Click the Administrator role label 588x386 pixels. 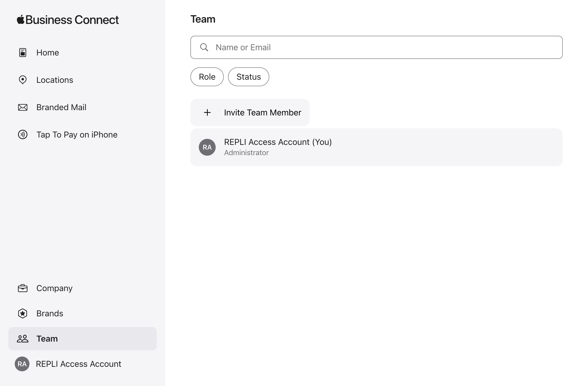(246, 153)
